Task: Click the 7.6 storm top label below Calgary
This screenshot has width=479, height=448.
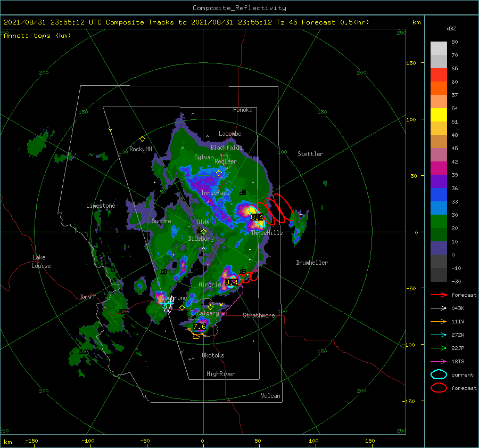Action: (200, 327)
